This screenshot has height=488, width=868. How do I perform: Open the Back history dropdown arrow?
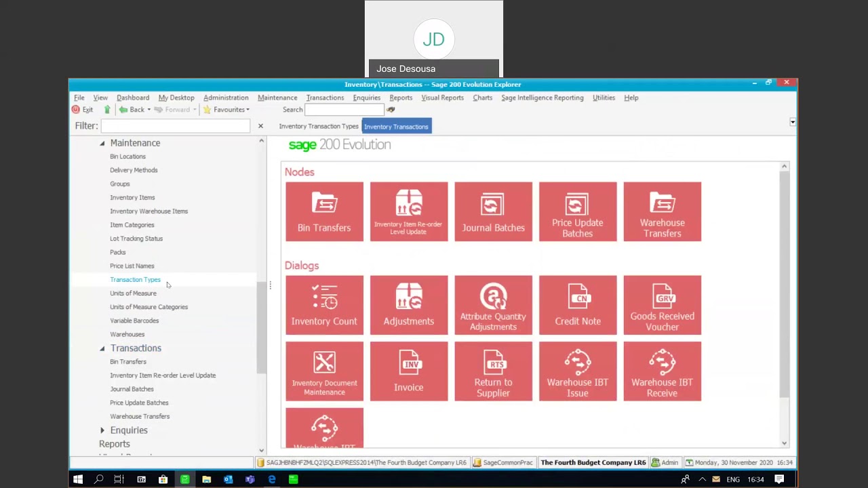[149, 110]
